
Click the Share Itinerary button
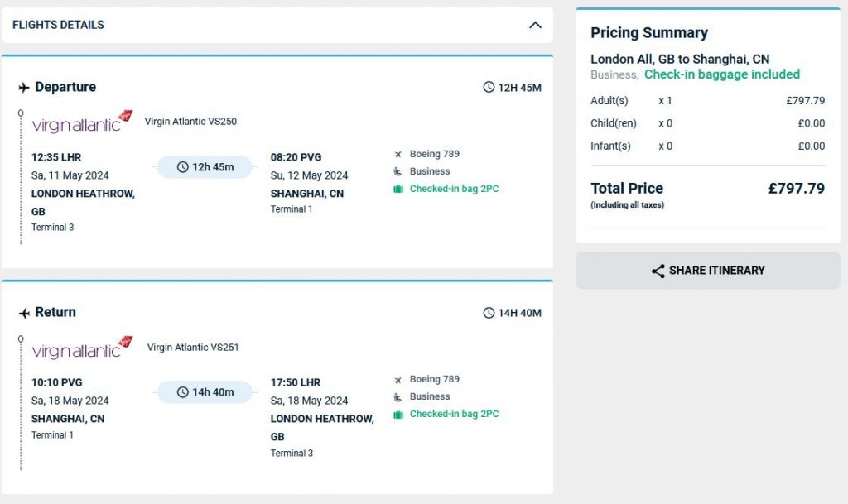(x=708, y=270)
